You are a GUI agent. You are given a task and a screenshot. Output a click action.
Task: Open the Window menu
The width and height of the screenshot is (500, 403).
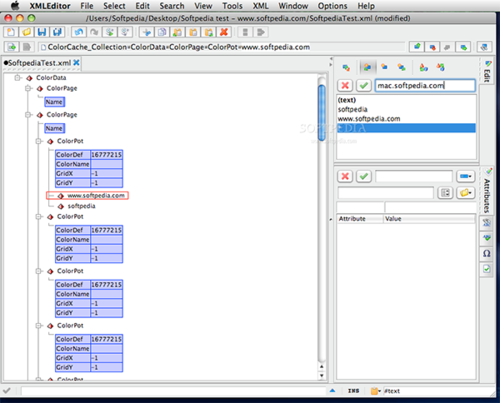293,6
